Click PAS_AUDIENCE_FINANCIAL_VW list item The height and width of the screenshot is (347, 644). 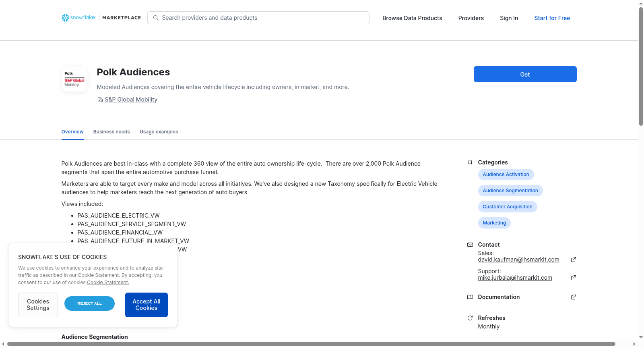[120, 233]
